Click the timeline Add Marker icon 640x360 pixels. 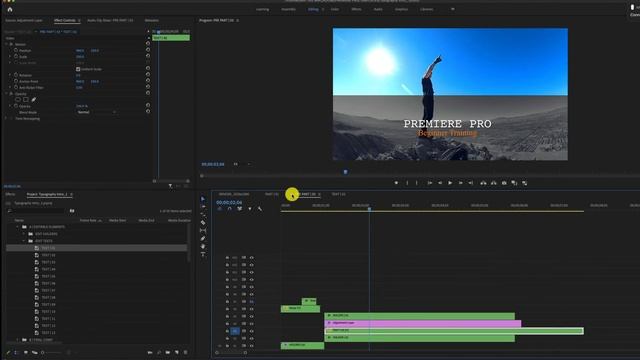[x=250, y=209]
